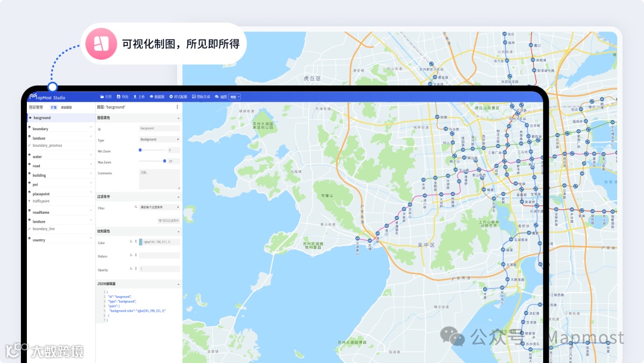Select the bacground layer row
The height and width of the screenshot is (363, 644).
tap(61, 118)
